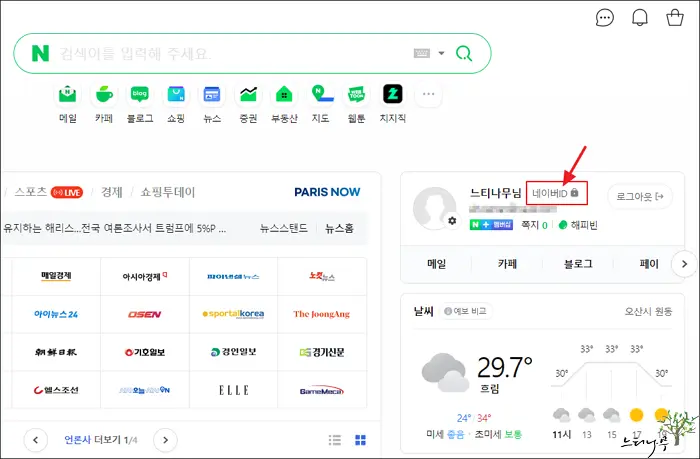This screenshot has width=700, height=459.
Task: Open the 오산시 원동 weather location
Action: [648, 311]
